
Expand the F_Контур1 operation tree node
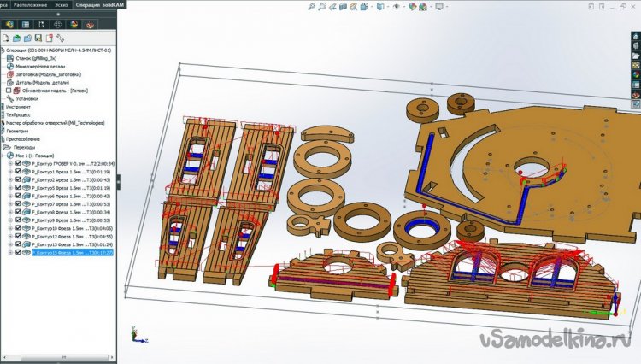point(9,172)
